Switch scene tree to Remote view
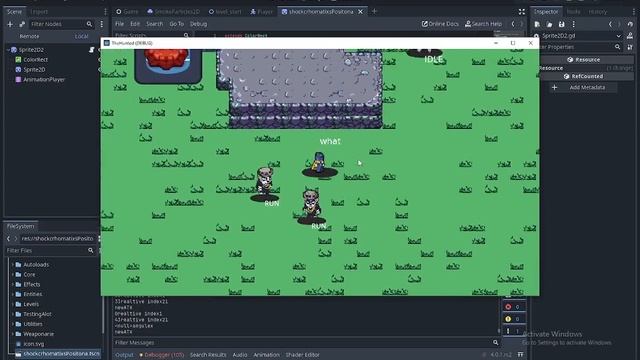The image size is (640, 360). (x=29, y=36)
